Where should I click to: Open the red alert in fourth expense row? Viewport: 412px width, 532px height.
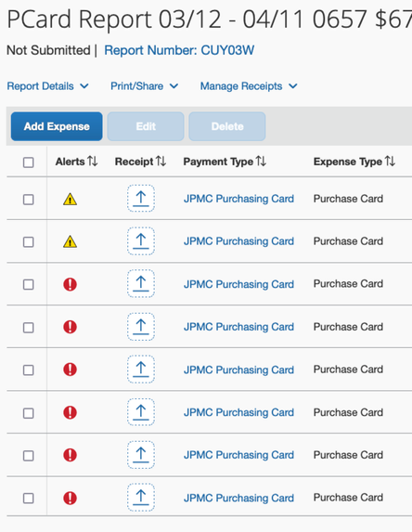[70, 327]
